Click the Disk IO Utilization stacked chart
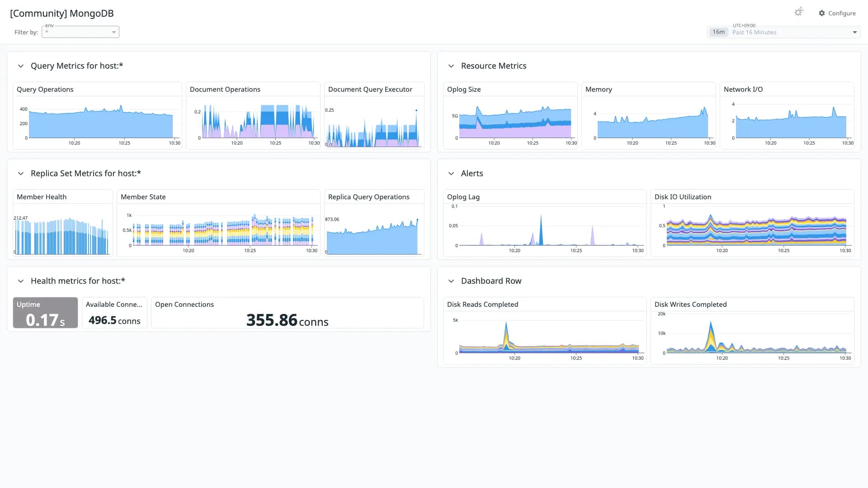Screen dimensions: 868x488 pos(756,230)
